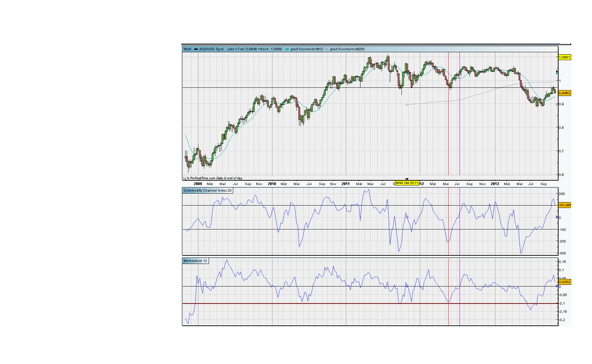Click the yellow 1,0981 price tag

(564, 57)
